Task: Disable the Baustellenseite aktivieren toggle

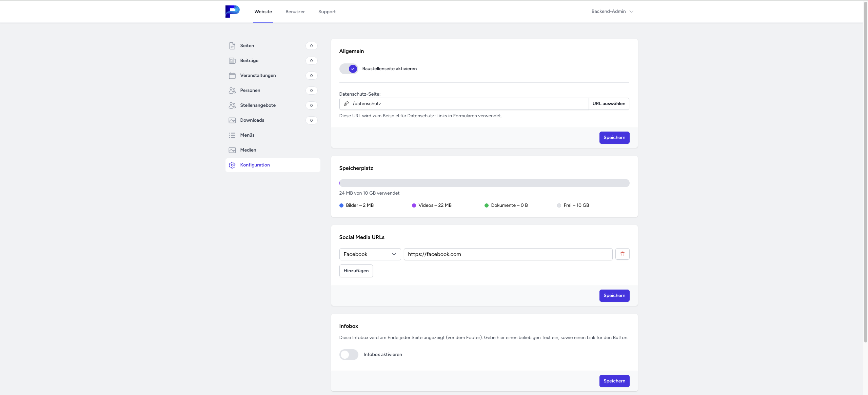Action: tap(349, 69)
